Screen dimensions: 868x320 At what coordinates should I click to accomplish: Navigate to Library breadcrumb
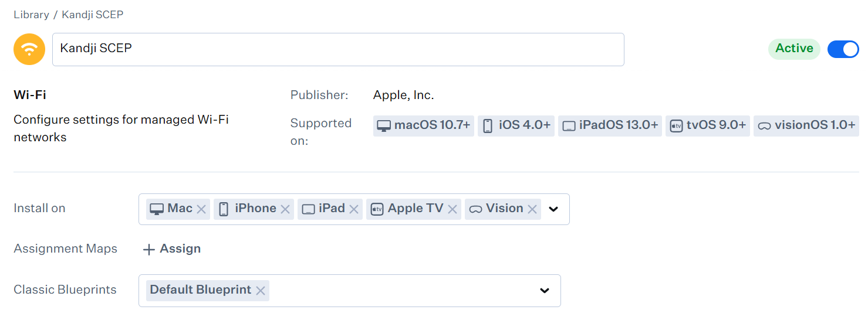click(31, 15)
